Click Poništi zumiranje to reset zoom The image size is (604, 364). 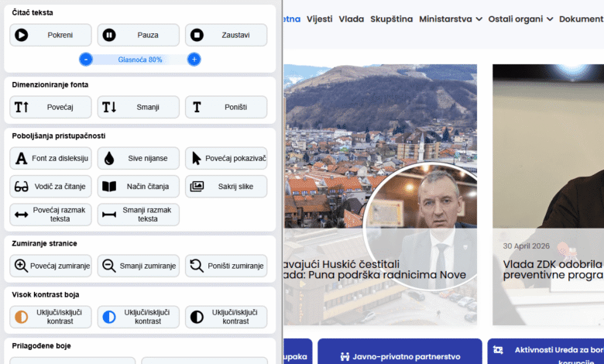[225, 266]
